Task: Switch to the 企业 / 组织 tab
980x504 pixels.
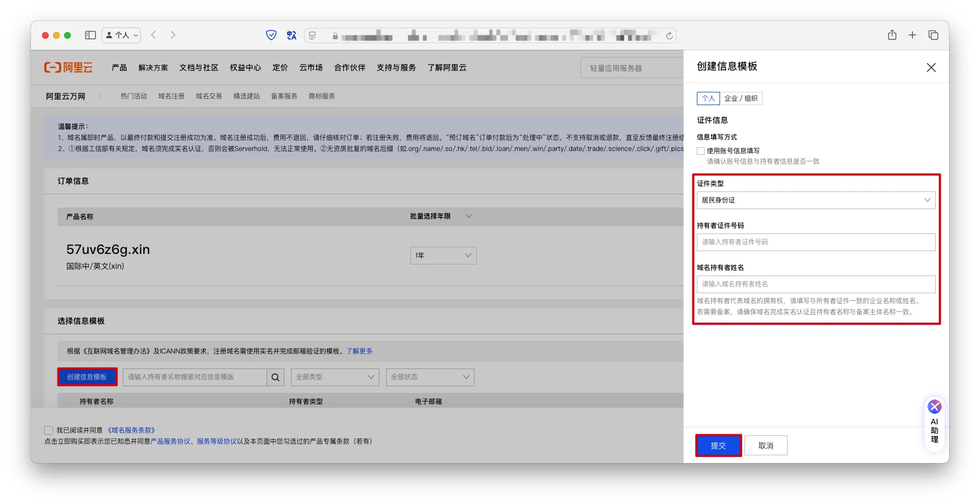Action: (741, 98)
